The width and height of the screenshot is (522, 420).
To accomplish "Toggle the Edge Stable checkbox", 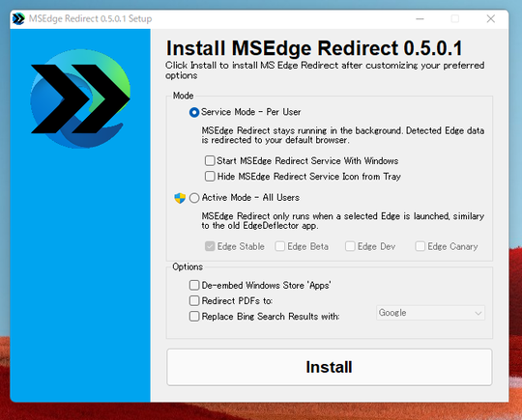I will click(210, 246).
